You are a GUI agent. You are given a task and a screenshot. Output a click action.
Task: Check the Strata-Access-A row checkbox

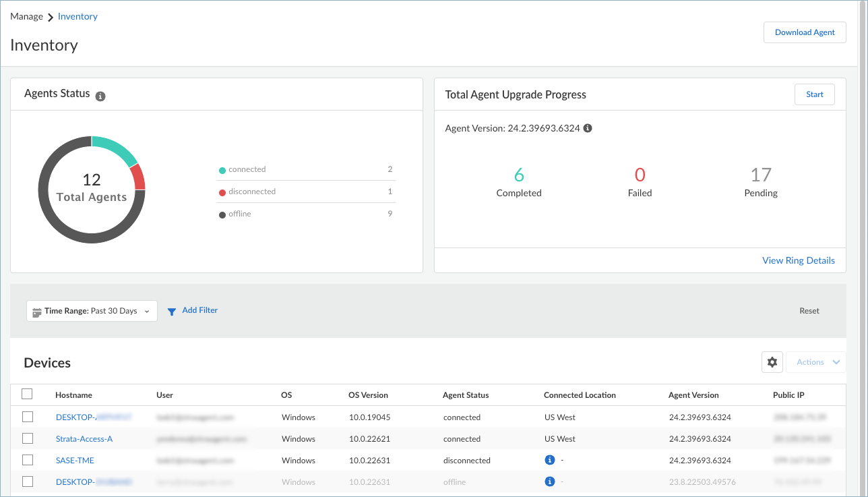tap(28, 439)
